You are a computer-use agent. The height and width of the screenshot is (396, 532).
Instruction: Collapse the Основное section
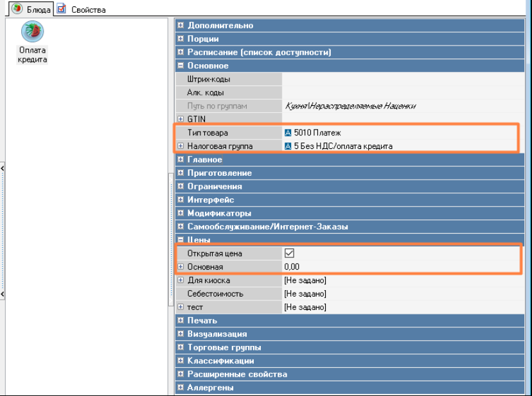click(x=181, y=66)
